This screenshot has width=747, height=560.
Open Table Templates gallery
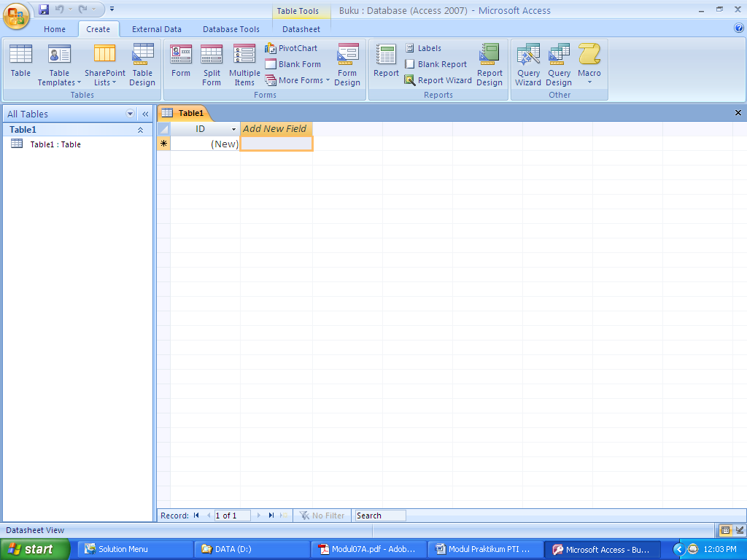[59, 65]
